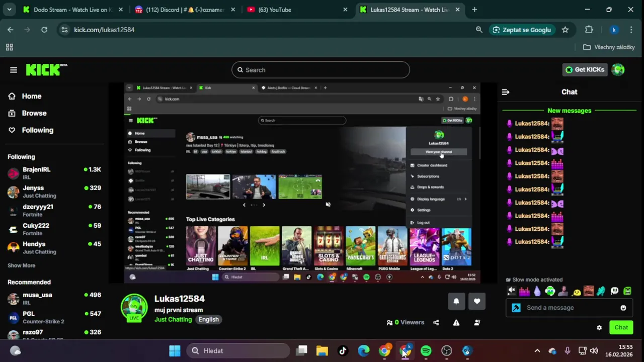Open PGL recommended channel

coord(54,317)
